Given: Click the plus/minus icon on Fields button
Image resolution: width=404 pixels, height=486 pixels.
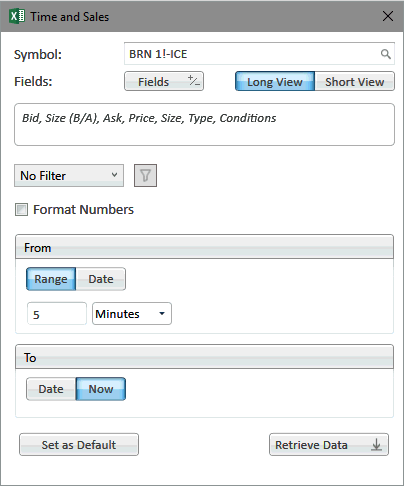Looking at the screenshot, I should point(194,81).
